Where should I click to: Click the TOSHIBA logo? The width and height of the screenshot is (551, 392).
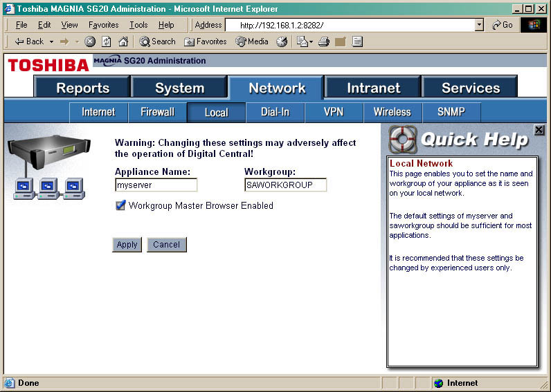[x=48, y=65]
